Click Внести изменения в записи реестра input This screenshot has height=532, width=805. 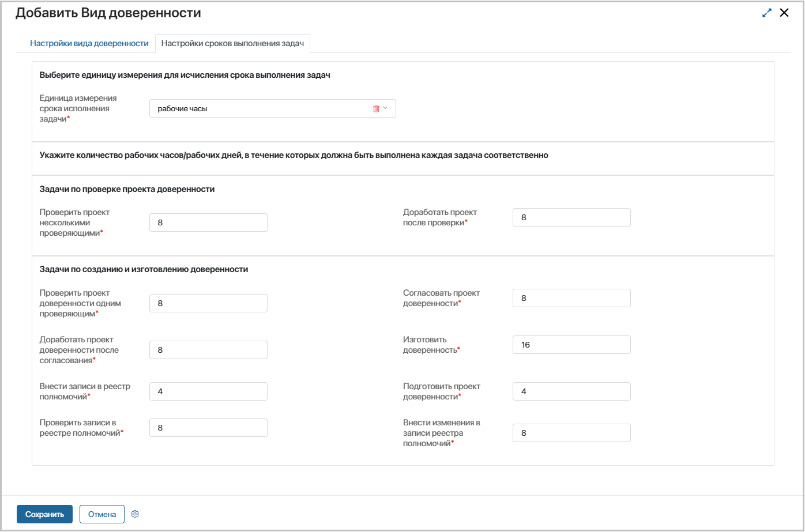point(571,433)
